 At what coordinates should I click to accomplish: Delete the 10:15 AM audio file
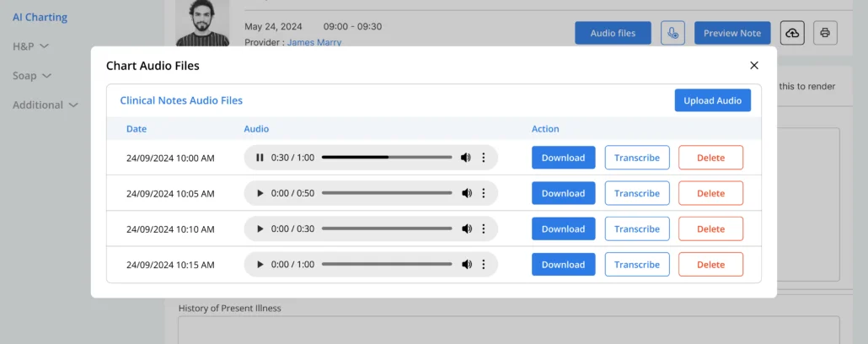[710, 265]
